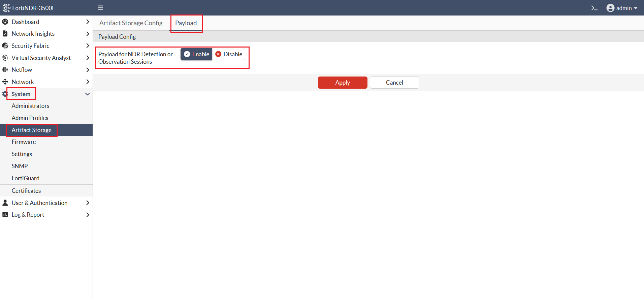Expand the Network menu chevron

88,82
